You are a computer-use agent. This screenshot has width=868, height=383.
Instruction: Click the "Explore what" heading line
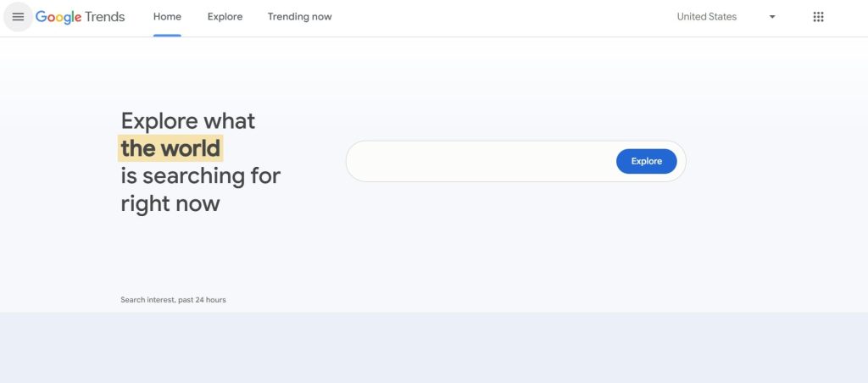tap(187, 120)
